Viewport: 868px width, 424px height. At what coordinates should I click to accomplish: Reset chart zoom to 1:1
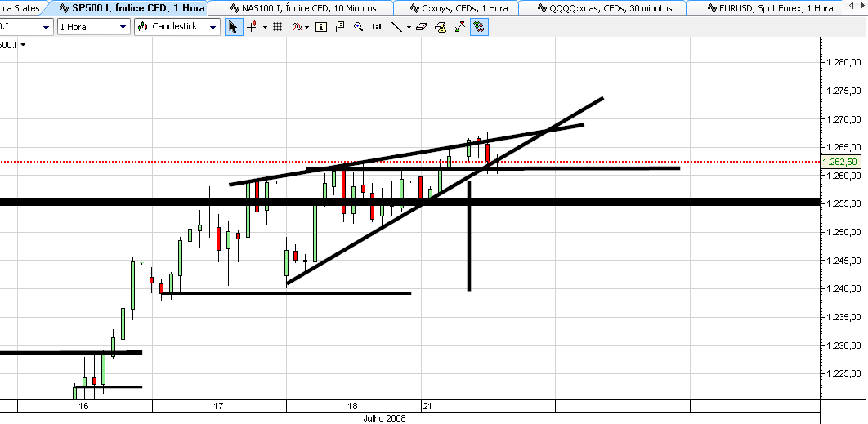[x=377, y=27]
